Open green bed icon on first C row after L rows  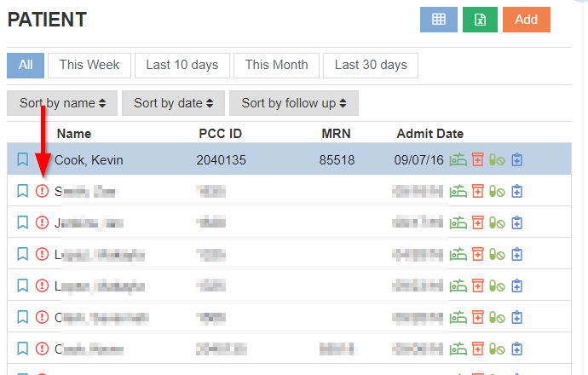[x=458, y=317]
